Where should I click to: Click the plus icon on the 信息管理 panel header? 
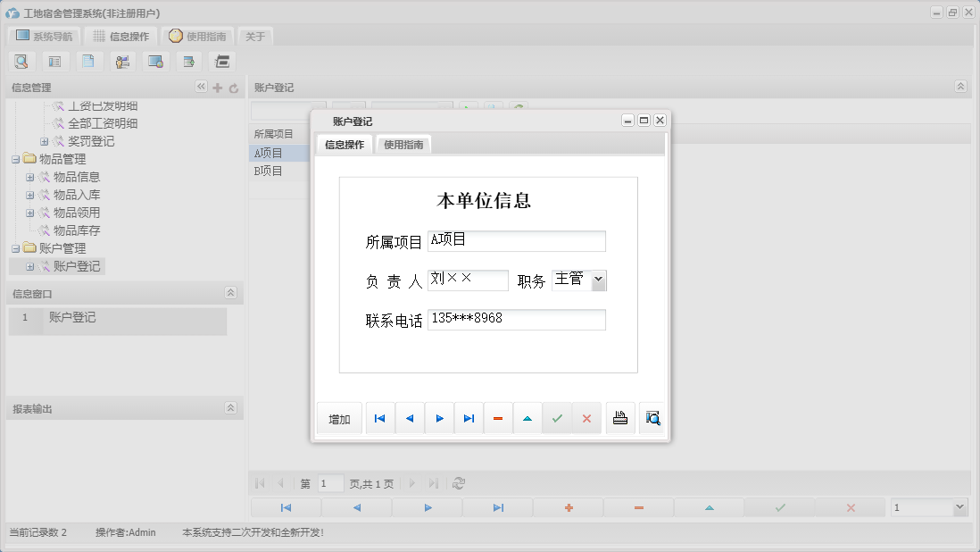coord(219,87)
